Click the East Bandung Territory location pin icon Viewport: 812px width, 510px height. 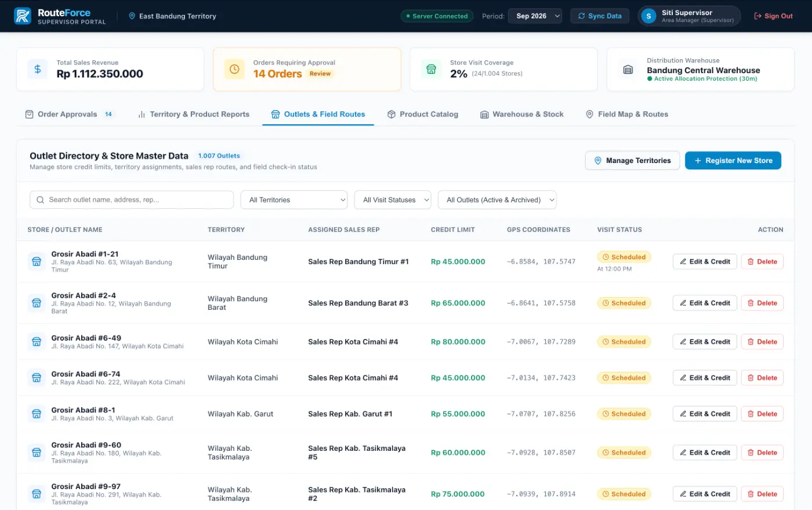(x=132, y=16)
